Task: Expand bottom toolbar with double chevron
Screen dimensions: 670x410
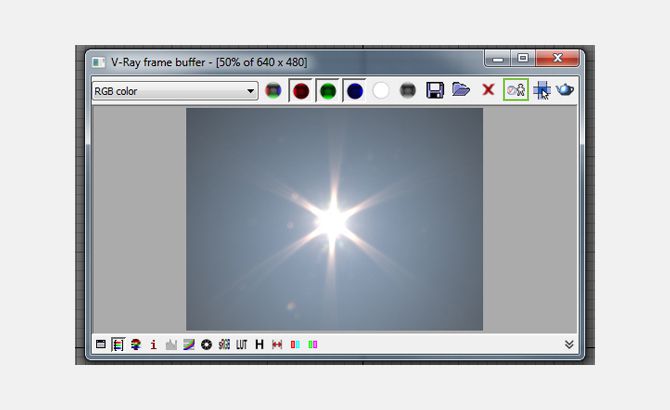Action: [569, 344]
